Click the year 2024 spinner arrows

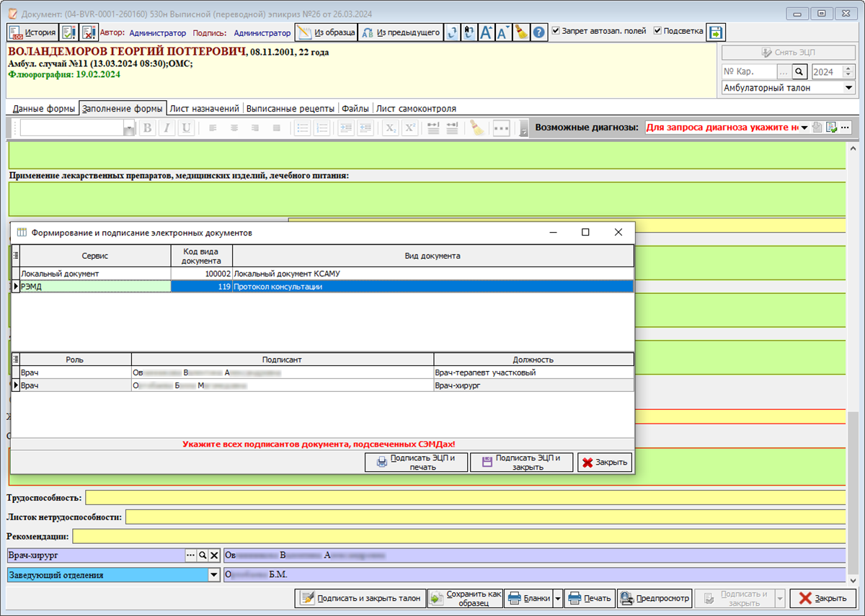(x=849, y=71)
